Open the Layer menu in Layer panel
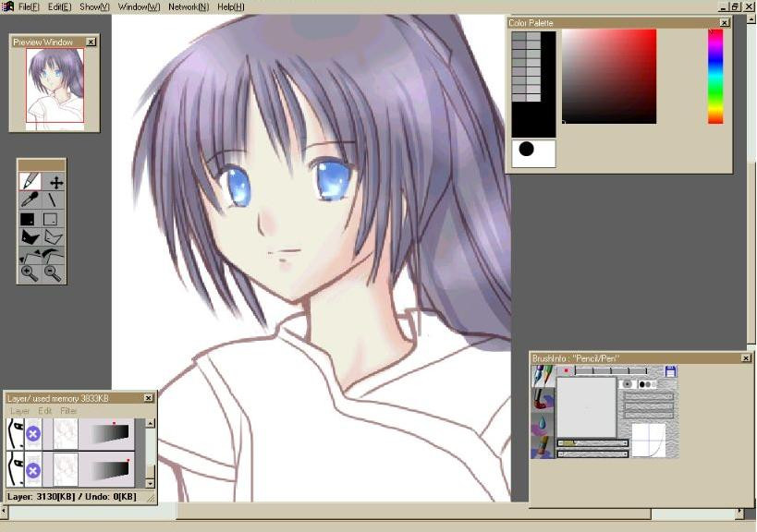Viewport: 757px width, 532px height. (x=19, y=411)
